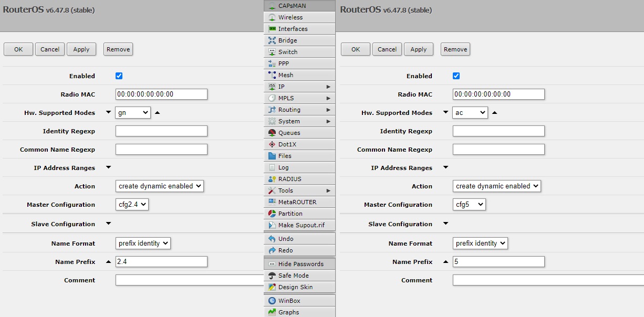This screenshot has height=317, width=644.
Task: Open the Graphs icon
Action: pyautogui.click(x=272, y=312)
